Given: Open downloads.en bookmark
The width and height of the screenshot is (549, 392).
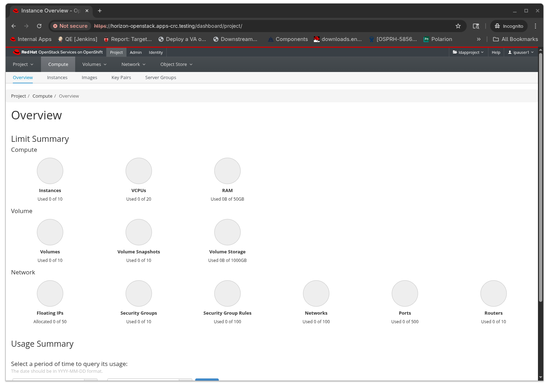Looking at the screenshot, I should [338, 39].
